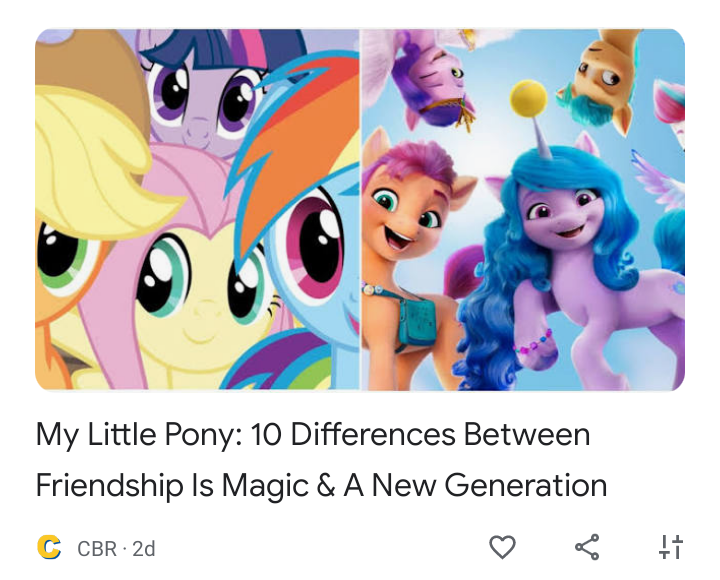The height and width of the screenshot is (580, 720).
Task: Click the 2d timestamp text
Action: (144, 549)
